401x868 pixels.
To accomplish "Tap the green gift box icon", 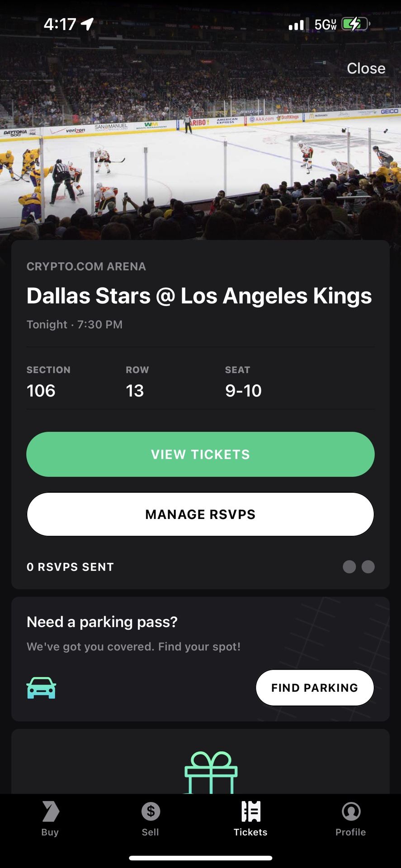I will click(x=211, y=772).
